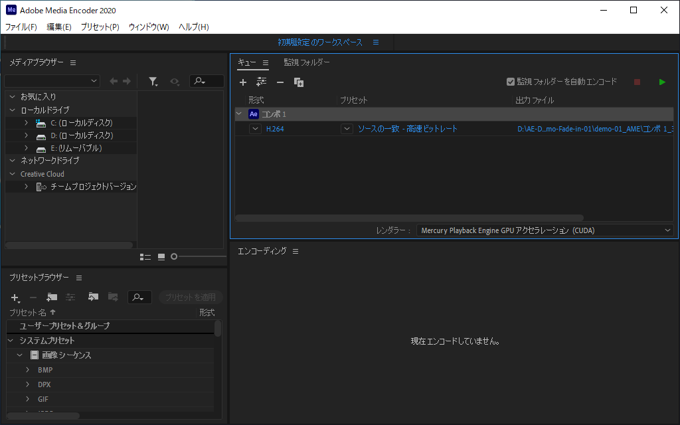The image size is (680, 425).
Task: Select the キュー tab
Action: coord(247,62)
